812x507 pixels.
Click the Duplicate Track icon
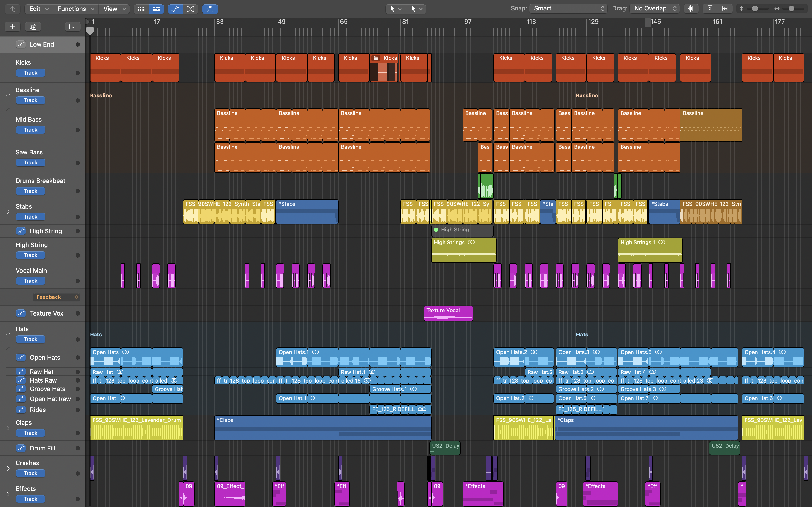tap(33, 26)
